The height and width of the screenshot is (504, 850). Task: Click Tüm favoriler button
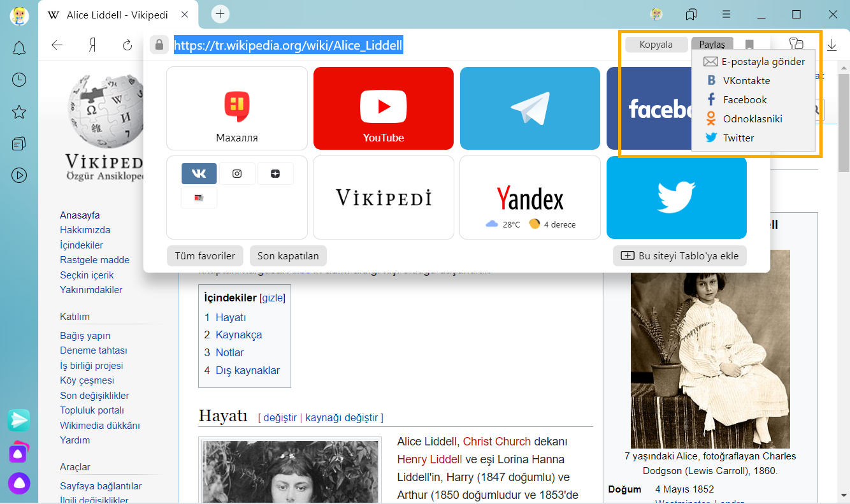pos(205,256)
